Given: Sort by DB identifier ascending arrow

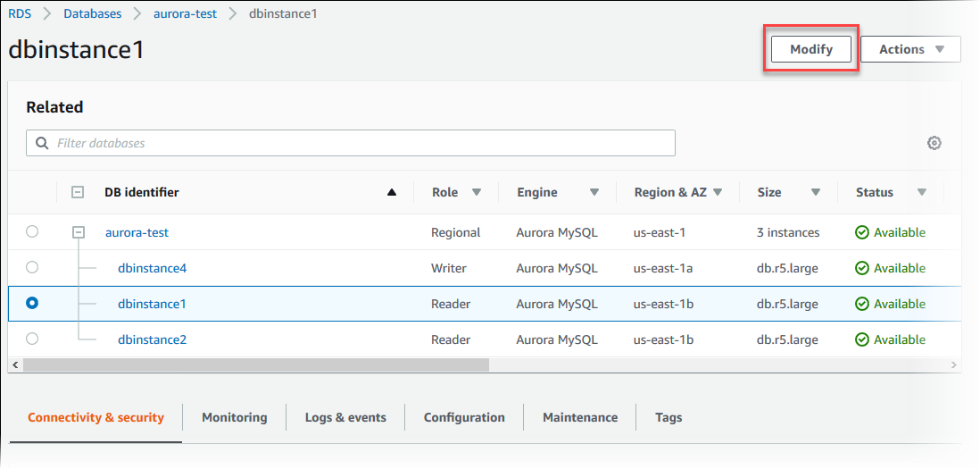Looking at the screenshot, I should coord(391,192).
